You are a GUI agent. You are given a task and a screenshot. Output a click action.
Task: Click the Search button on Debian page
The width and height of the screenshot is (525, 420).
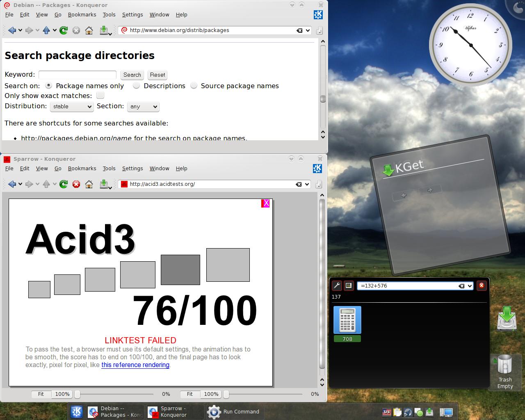coord(132,75)
